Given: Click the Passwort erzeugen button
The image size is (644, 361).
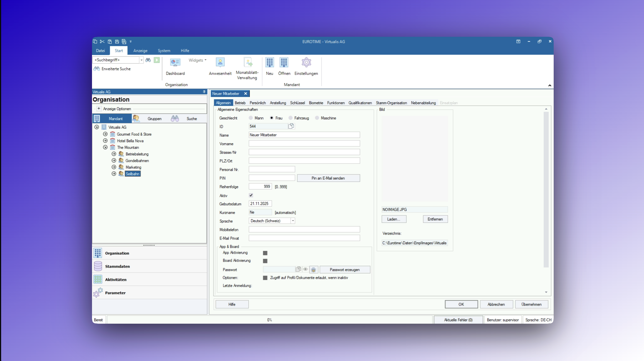Looking at the screenshot, I should coord(345,270).
